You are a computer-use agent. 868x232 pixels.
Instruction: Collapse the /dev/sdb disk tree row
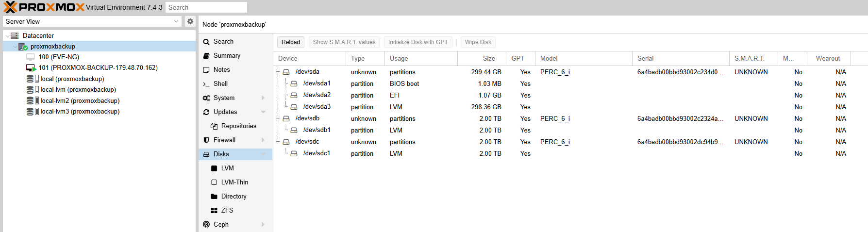coord(278,118)
